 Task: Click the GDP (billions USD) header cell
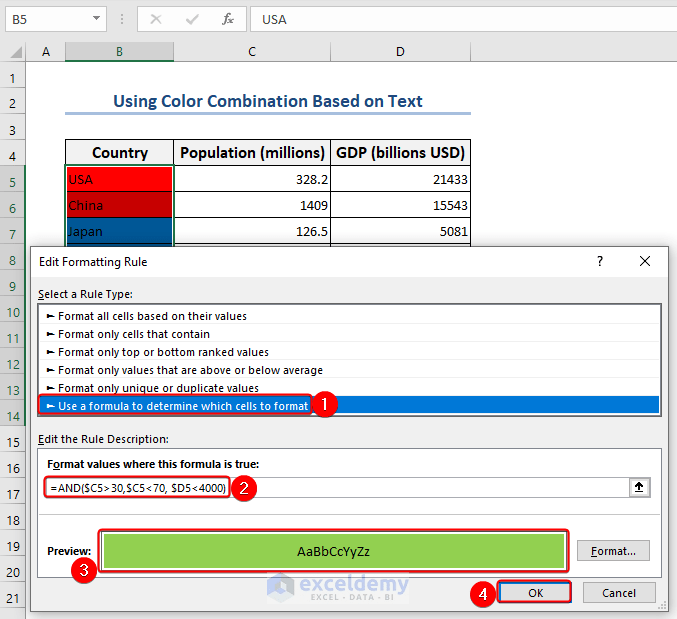pyautogui.click(x=400, y=153)
